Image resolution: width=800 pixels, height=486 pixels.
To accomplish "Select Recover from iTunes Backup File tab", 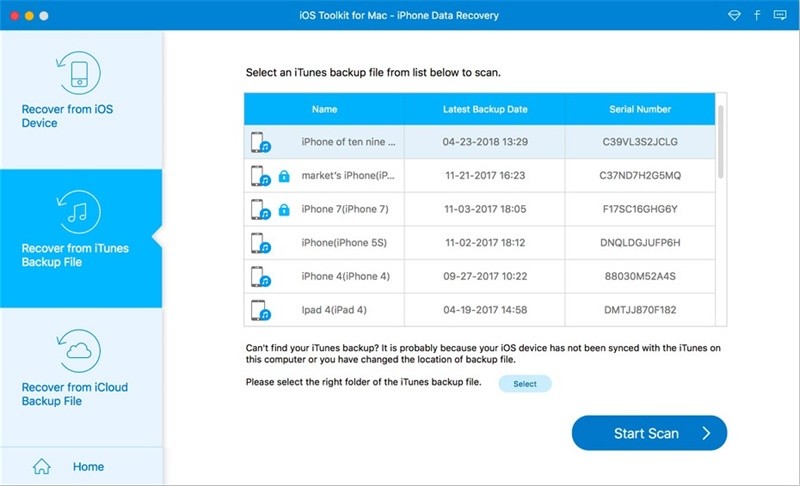I will [81, 239].
